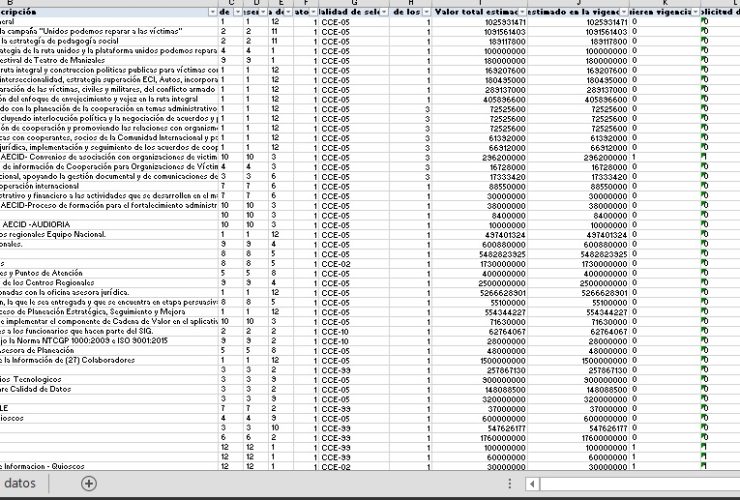740x500 pixels.
Task: Click the horizontal scrollbar left arrow
Action: (x=533, y=483)
